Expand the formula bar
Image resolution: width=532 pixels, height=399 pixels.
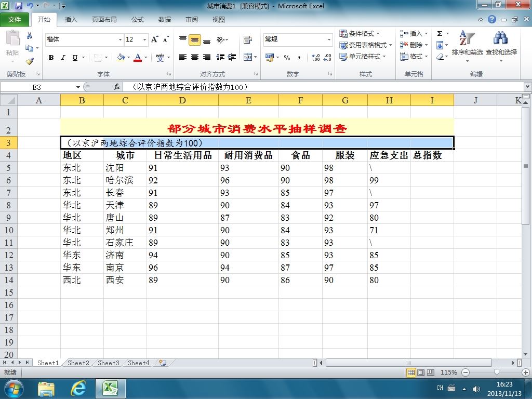(528, 87)
